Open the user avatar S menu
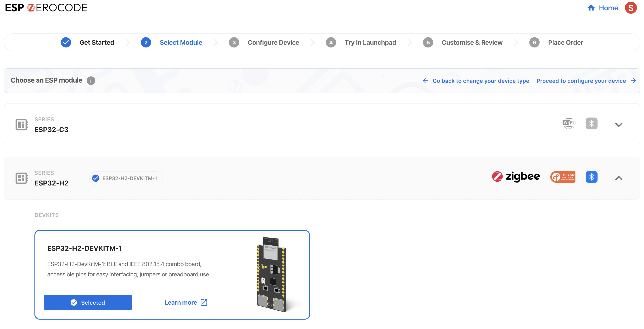 tap(631, 8)
